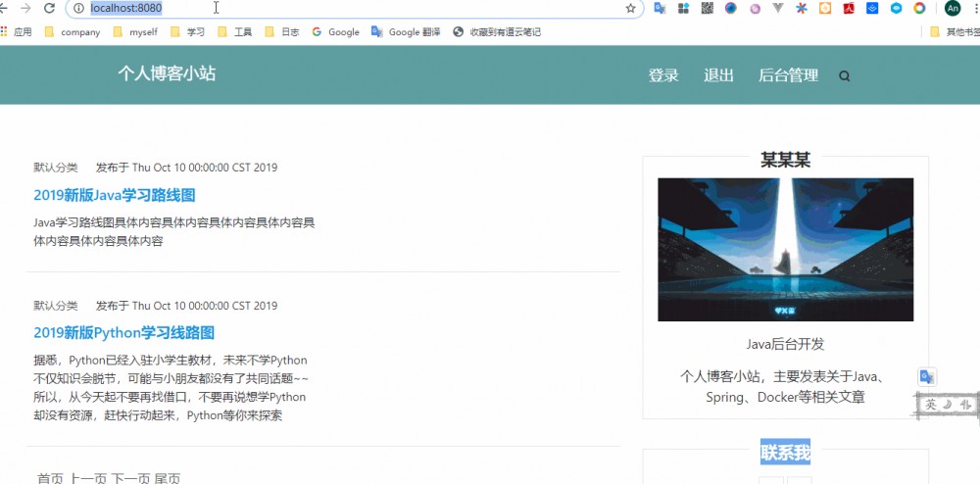The width and height of the screenshot is (980, 484).
Task: Open the '学习' bookmarks folder
Action: [x=187, y=32]
